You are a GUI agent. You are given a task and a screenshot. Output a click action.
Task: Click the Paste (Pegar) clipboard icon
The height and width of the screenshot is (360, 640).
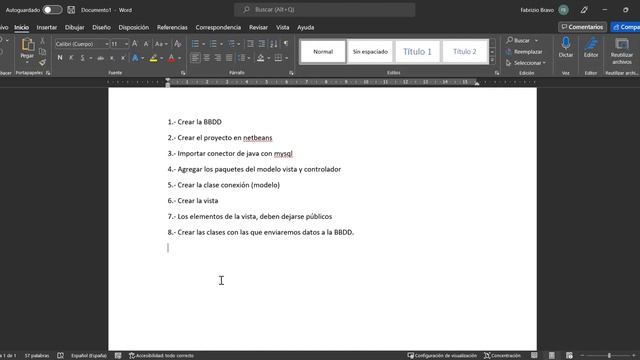(27, 45)
